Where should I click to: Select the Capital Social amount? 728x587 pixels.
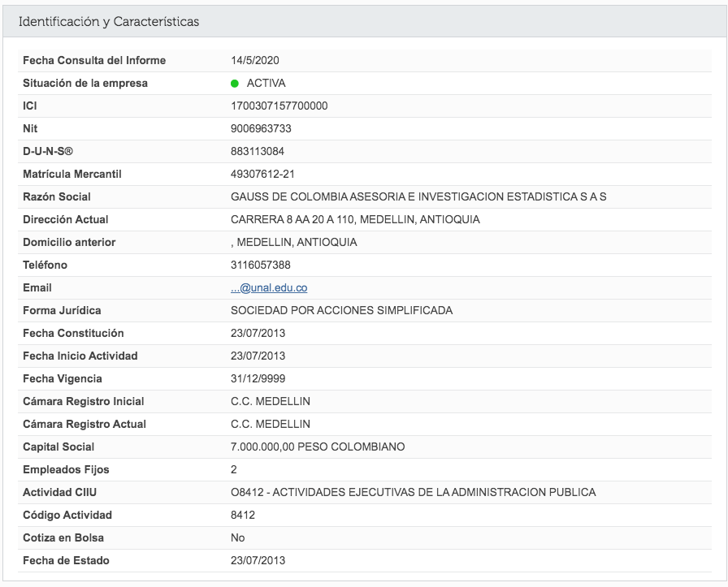tap(318, 447)
